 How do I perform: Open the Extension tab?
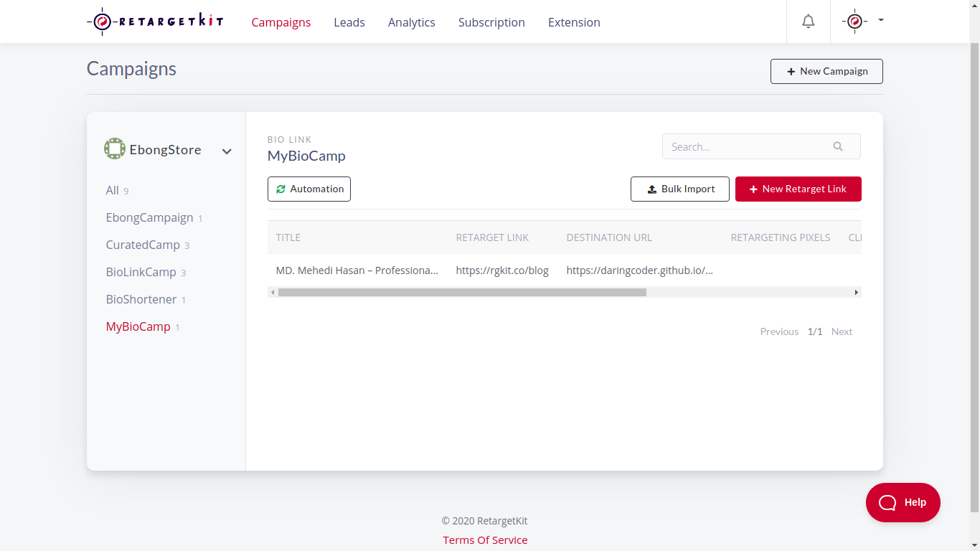tap(574, 22)
